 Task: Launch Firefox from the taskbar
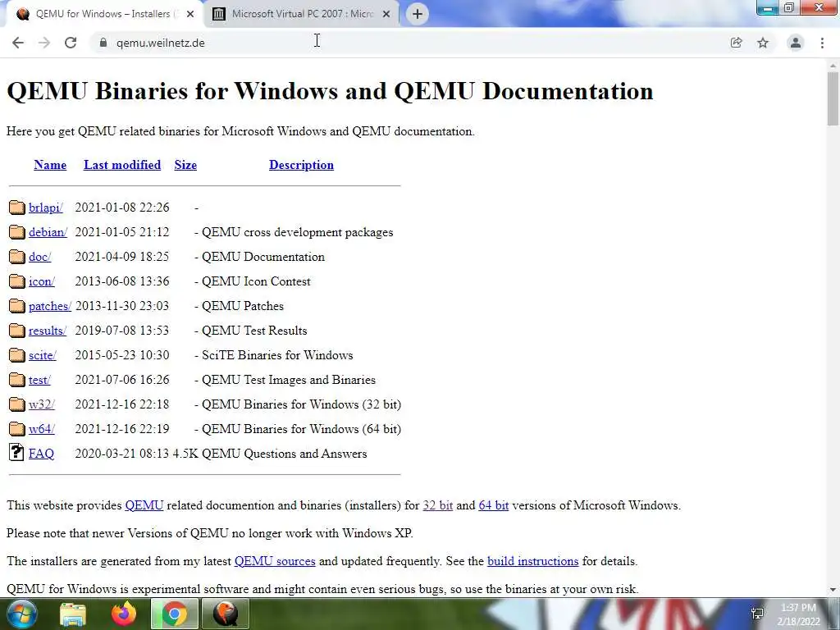124,614
